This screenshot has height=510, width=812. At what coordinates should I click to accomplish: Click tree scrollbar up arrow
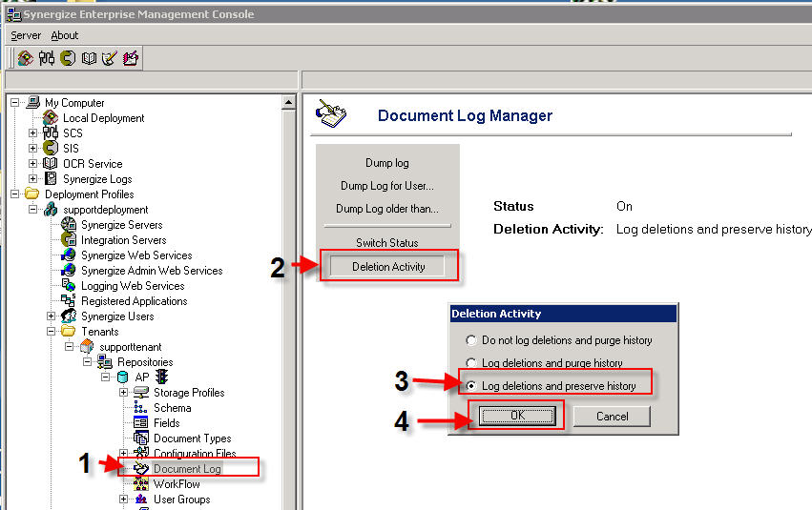288,102
